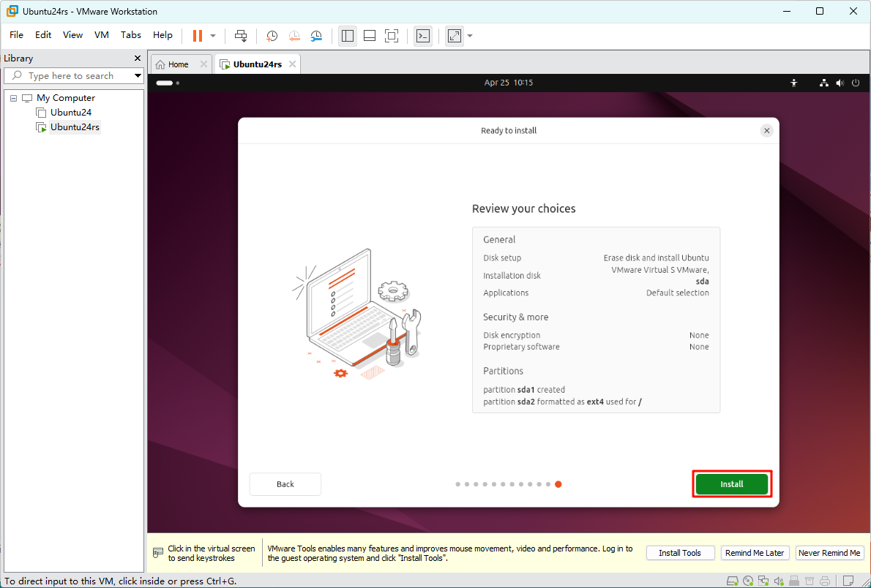
Task: Close the Library panel
Action: tap(138, 59)
